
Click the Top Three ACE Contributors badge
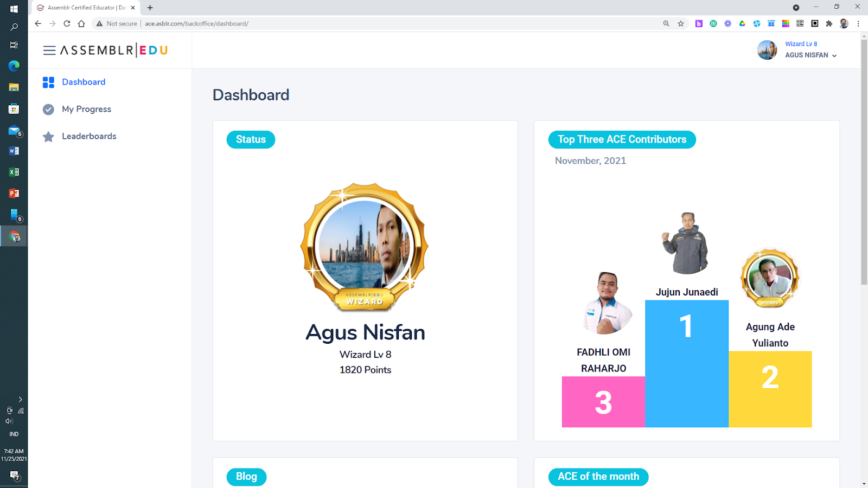622,139
